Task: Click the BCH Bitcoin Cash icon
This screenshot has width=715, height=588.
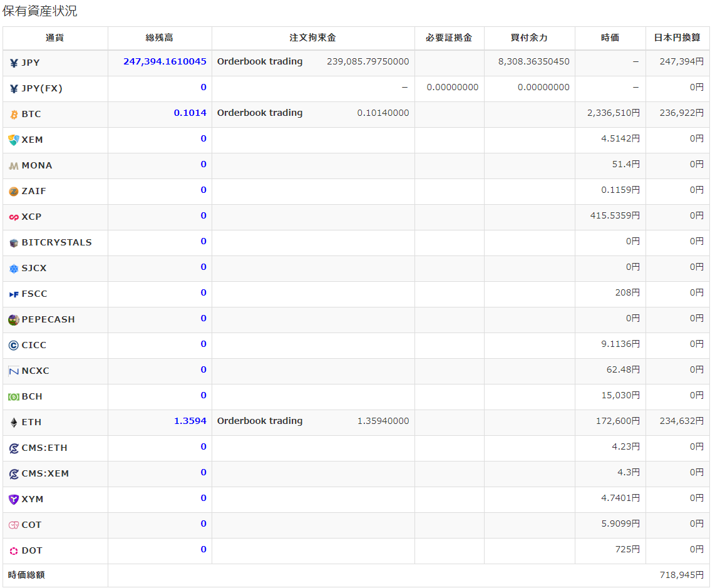Action: (14, 397)
